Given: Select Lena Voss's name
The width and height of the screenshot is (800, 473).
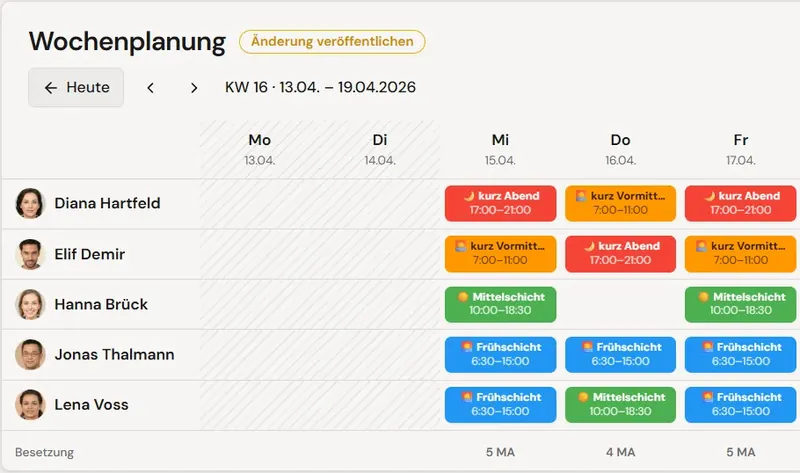Looking at the screenshot, I should click(91, 405).
